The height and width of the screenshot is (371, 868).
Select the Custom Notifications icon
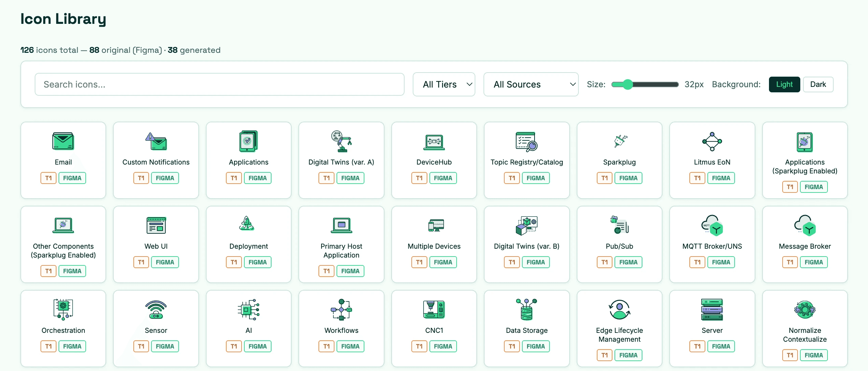tap(156, 141)
